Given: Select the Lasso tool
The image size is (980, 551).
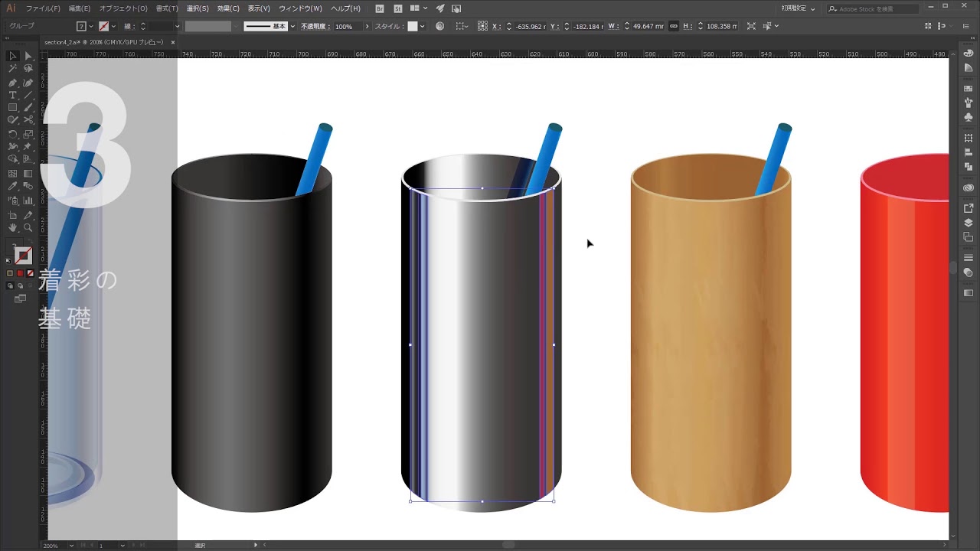Looking at the screenshot, I should click(28, 69).
